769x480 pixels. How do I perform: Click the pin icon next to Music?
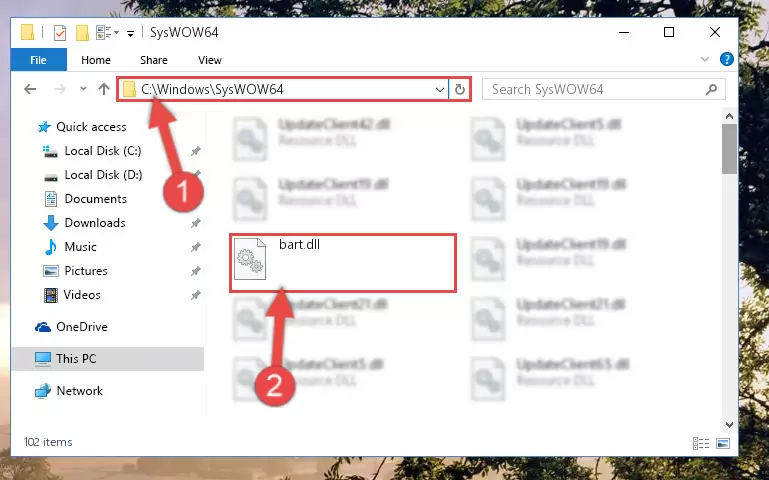[196, 247]
